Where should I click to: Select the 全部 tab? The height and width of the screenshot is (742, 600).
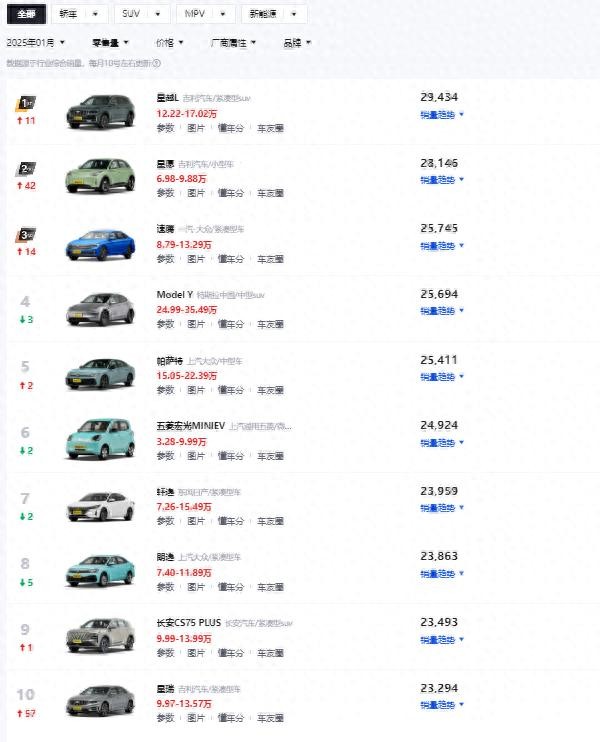click(25, 14)
